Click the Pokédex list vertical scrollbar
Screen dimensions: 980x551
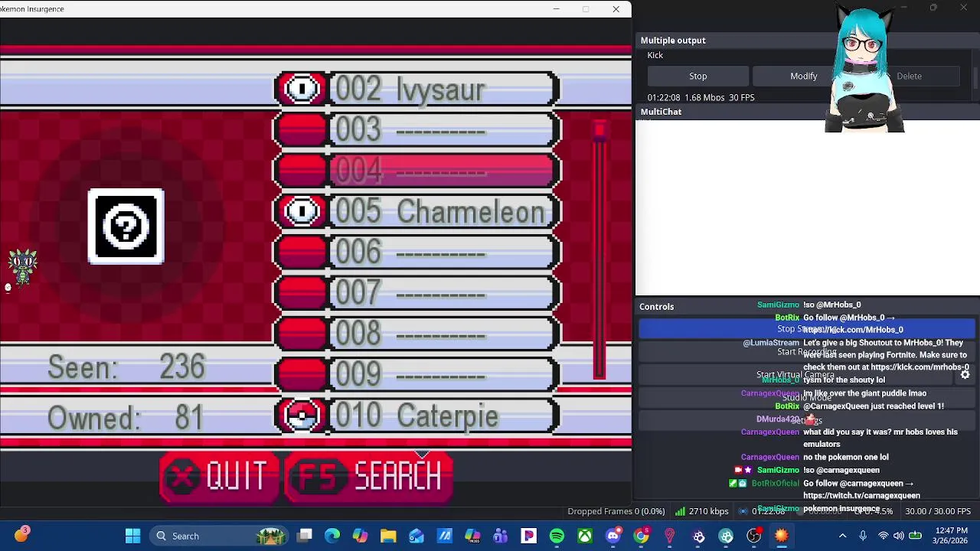click(x=599, y=249)
